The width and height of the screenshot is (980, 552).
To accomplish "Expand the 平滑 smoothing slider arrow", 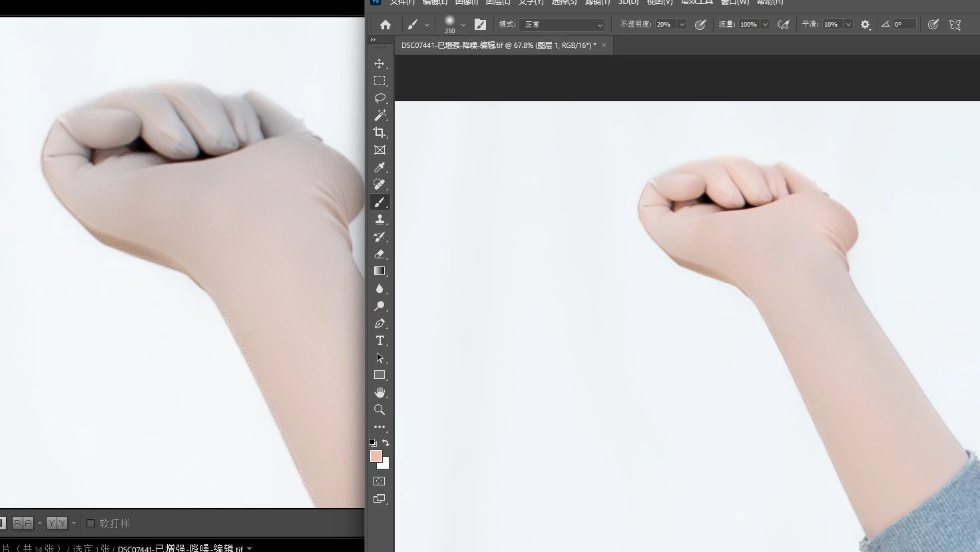I will (x=848, y=25).
